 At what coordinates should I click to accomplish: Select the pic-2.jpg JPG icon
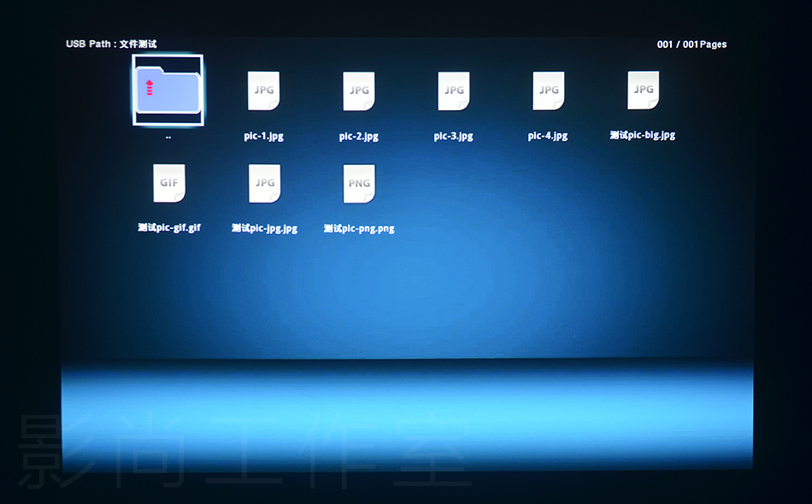click(x=359, y=91)
